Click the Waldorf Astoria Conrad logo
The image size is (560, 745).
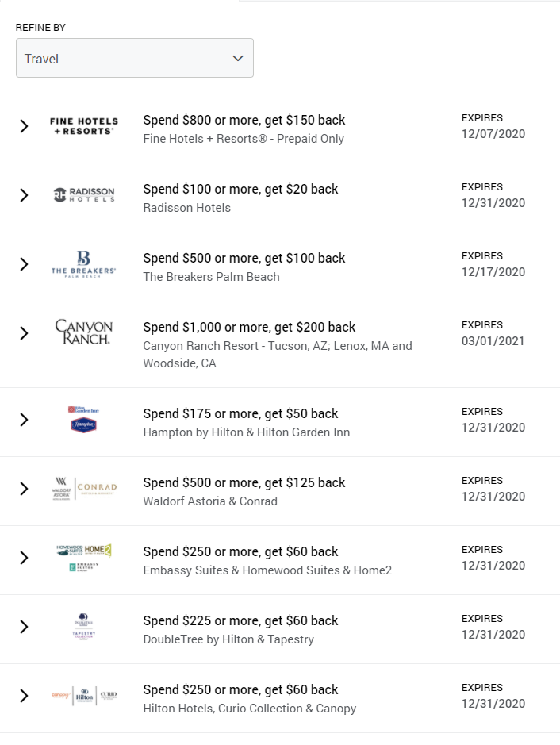tap(83, 488)
